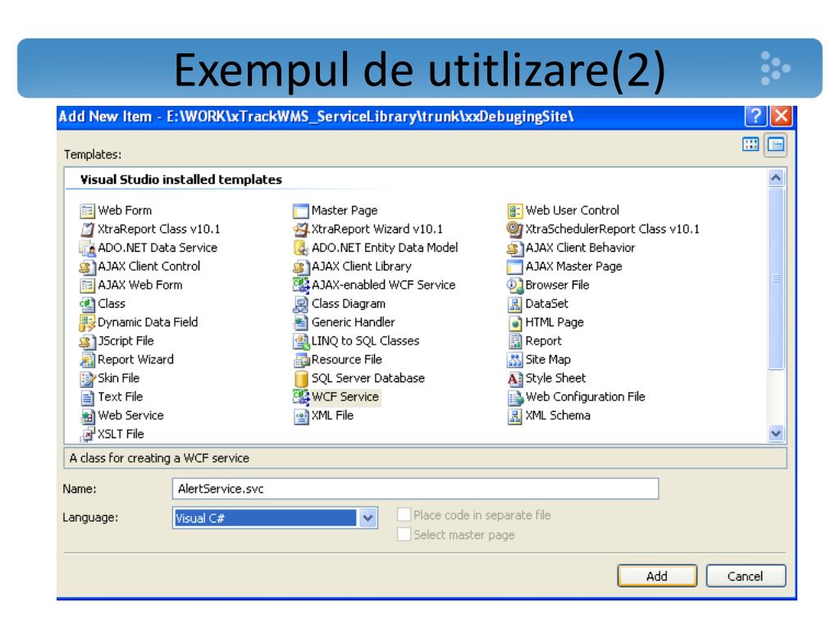Select the AJAX Client Behavior icon
This screenshot has height=630, width=840.
coord(515,249)
